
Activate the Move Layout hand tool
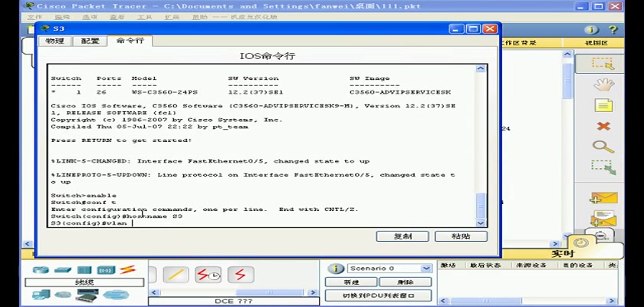[x=603, y=84]
